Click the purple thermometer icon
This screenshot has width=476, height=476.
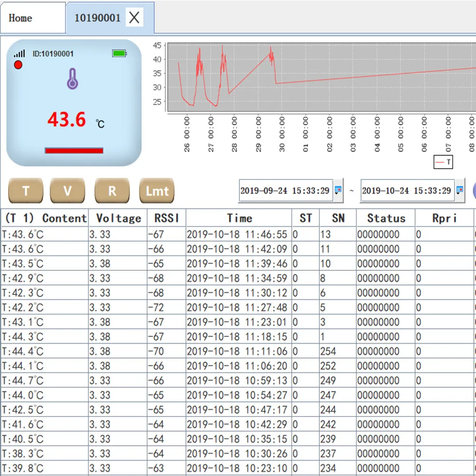[x=72, y=79]
